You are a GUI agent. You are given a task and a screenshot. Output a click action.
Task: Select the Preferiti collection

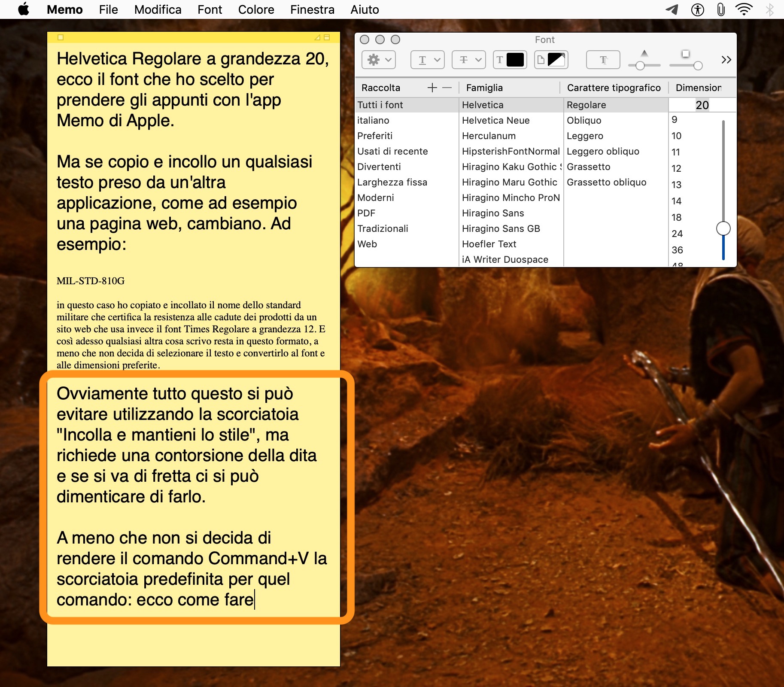[407, 136]
